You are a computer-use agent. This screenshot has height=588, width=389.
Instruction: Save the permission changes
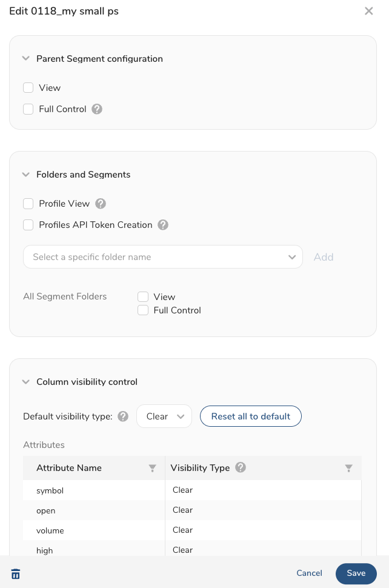(356, 573)
